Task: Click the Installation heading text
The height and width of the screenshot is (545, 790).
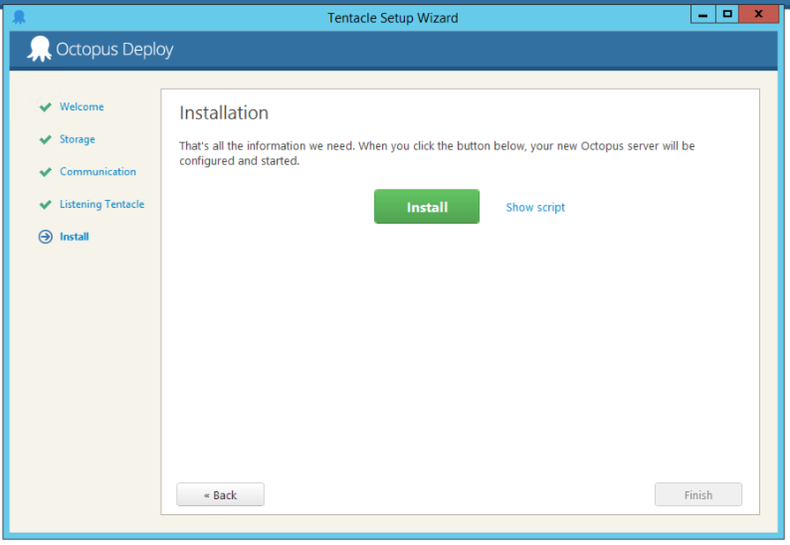Action: (224, 113)
